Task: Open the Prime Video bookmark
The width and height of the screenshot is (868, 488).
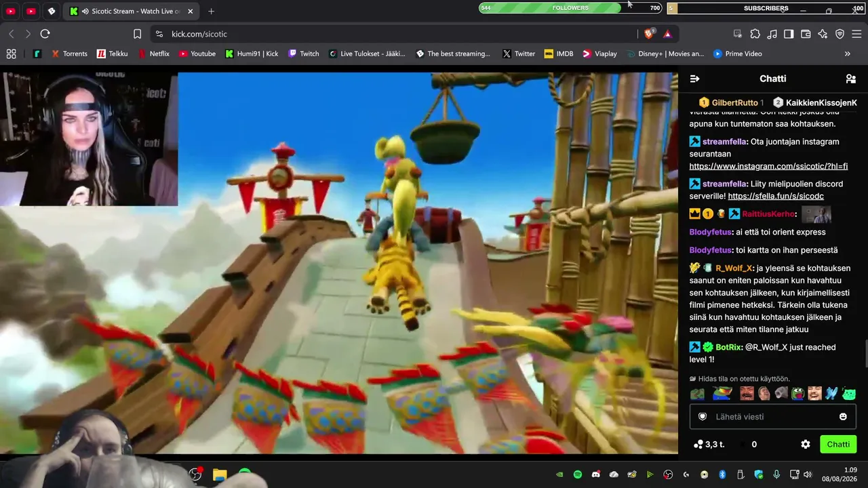Action: pos(737,54)
